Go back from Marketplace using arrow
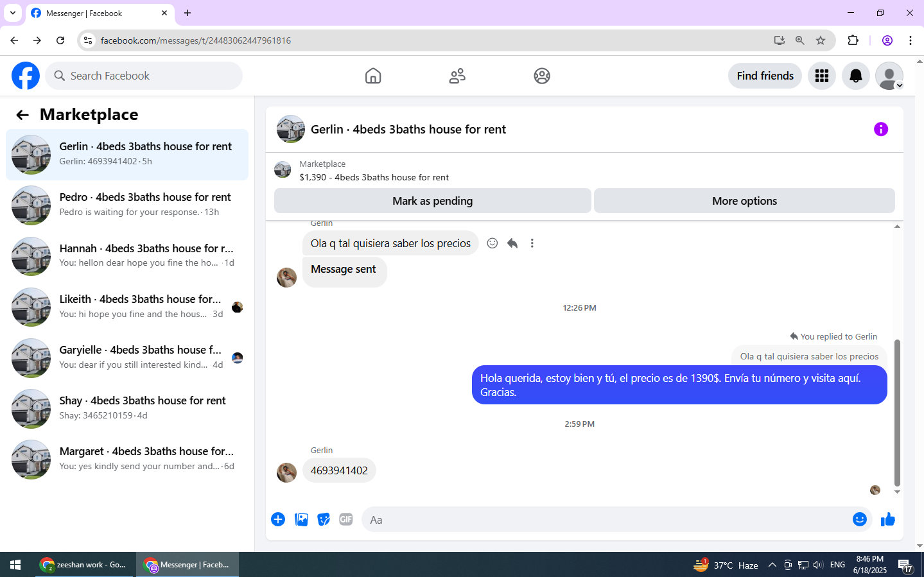The image size is (924, 577). (x=22, y=115)
